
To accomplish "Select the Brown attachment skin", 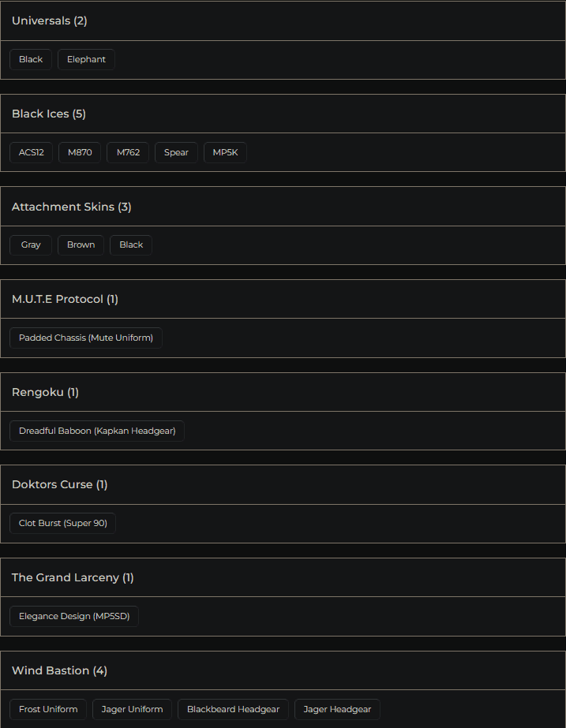I will pyautogui.click(x=81, y=245).
